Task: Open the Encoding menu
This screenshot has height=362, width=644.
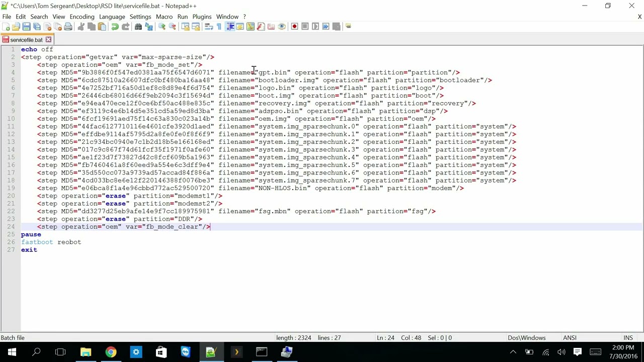Action: click(82, 17)
